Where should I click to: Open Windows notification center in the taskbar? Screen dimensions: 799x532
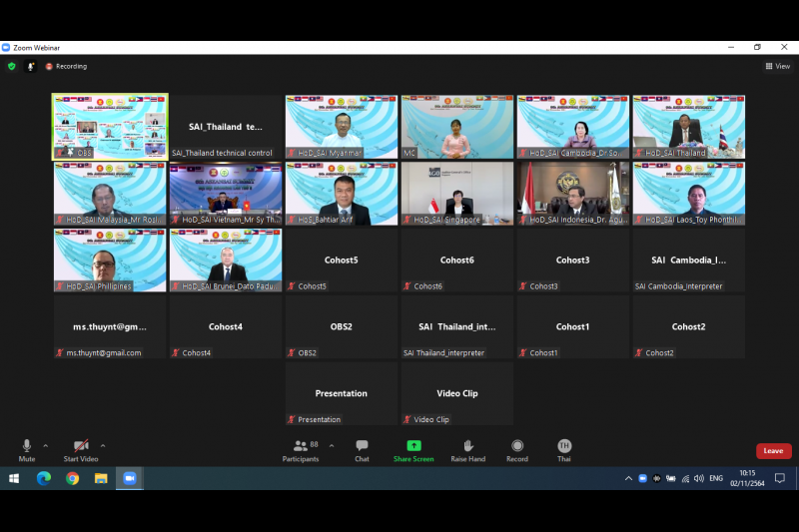pyautogui.click(x=780, y=478)
